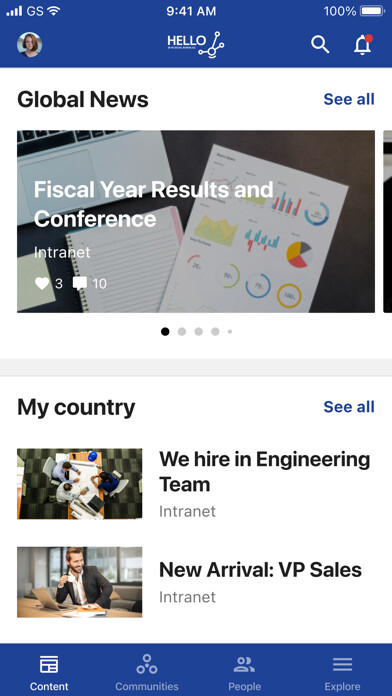
Task: Open the People tab
Action: pos(245,672)
